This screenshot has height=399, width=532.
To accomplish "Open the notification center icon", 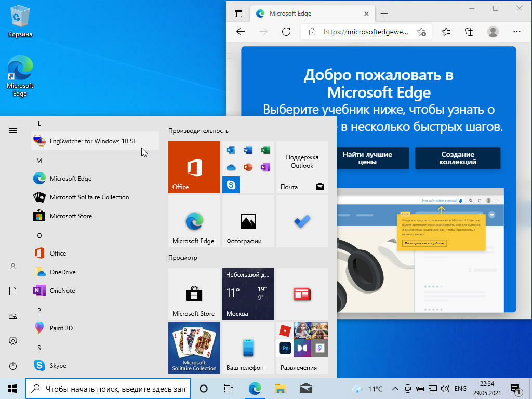I will 515,390.
